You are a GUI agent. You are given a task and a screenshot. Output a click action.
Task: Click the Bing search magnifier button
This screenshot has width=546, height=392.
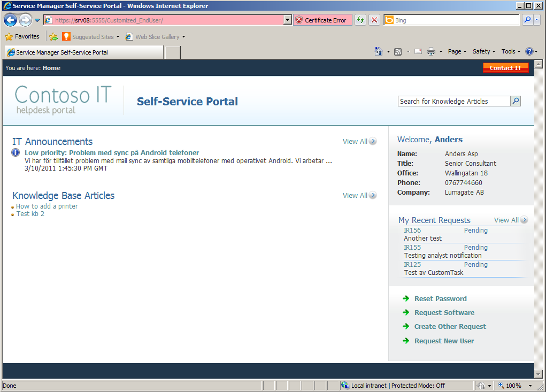528,20
